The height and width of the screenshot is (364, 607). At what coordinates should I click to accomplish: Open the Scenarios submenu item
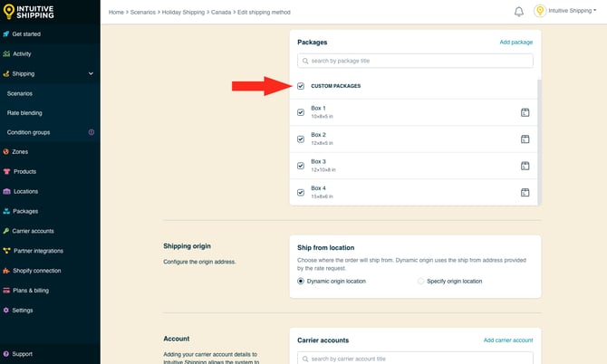[20, 93]
